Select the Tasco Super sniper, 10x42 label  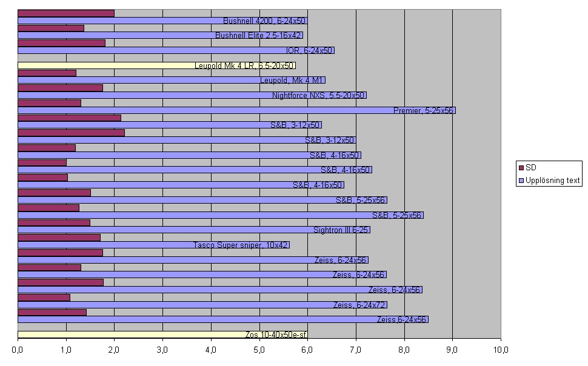point(241,245)
